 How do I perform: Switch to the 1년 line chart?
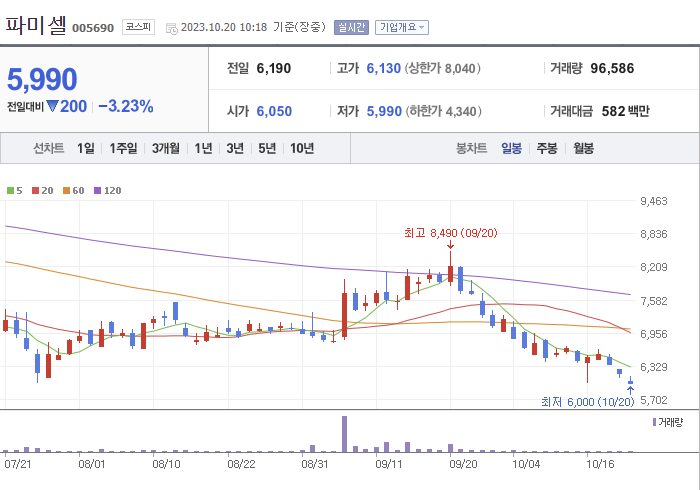pyautogui.click(x=203, y=148)
